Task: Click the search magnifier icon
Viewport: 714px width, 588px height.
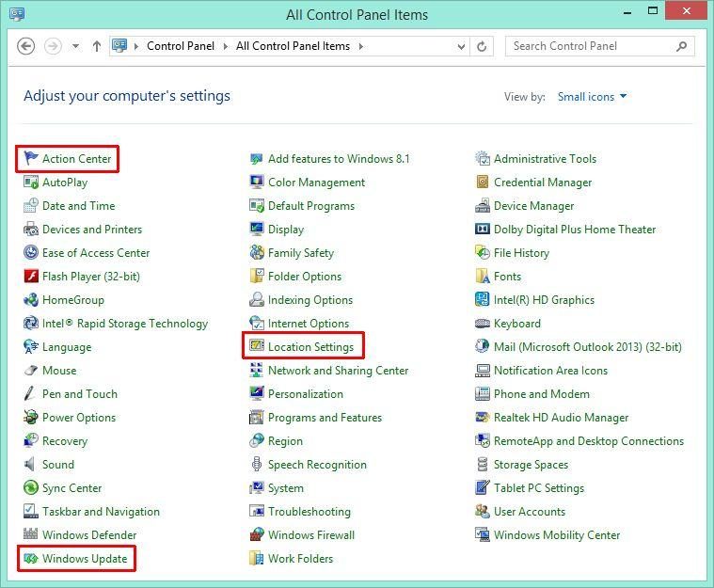Action: pyautogui.click(x=682, y=46)
